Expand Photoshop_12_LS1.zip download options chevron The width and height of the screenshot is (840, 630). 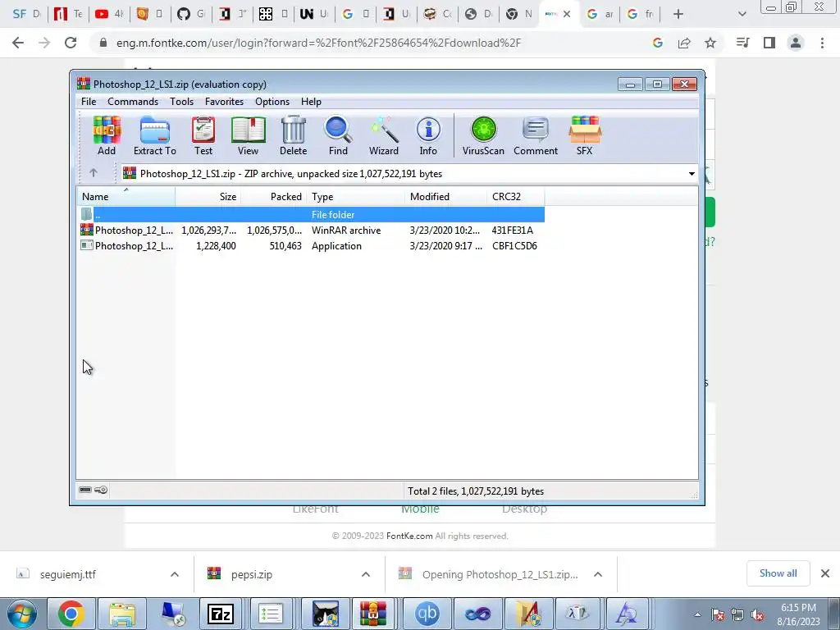(x=598, y=574)
